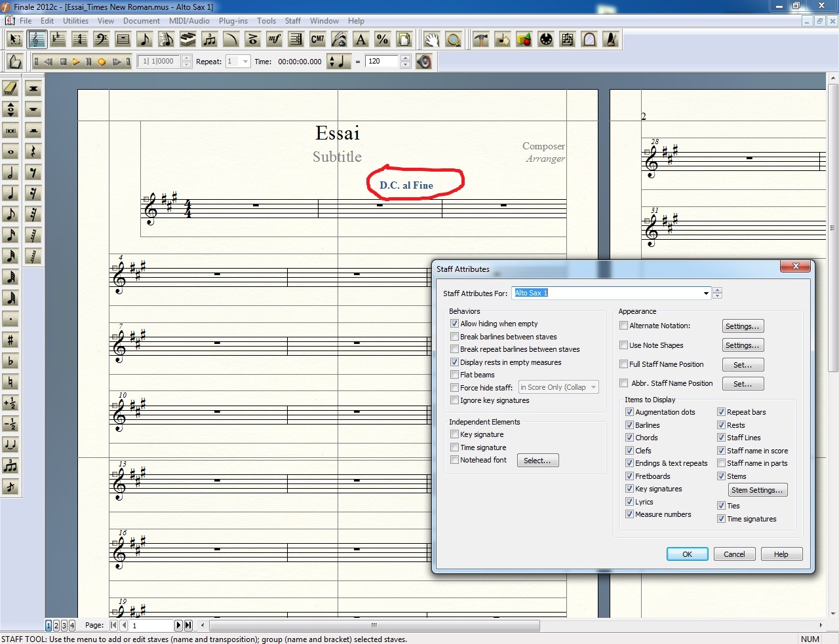This screenshot has width=839, height=644.
Task: Expand the Repeat combo box
Action: coord(245,62)
